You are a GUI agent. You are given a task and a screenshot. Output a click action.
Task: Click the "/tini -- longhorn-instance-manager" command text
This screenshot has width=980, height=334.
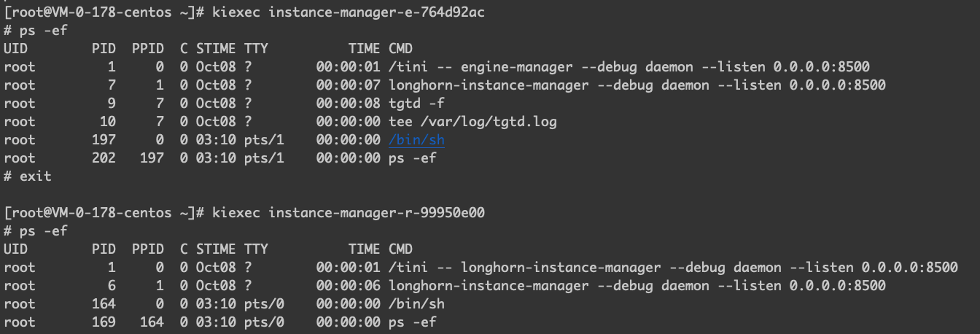coord(524,268)
